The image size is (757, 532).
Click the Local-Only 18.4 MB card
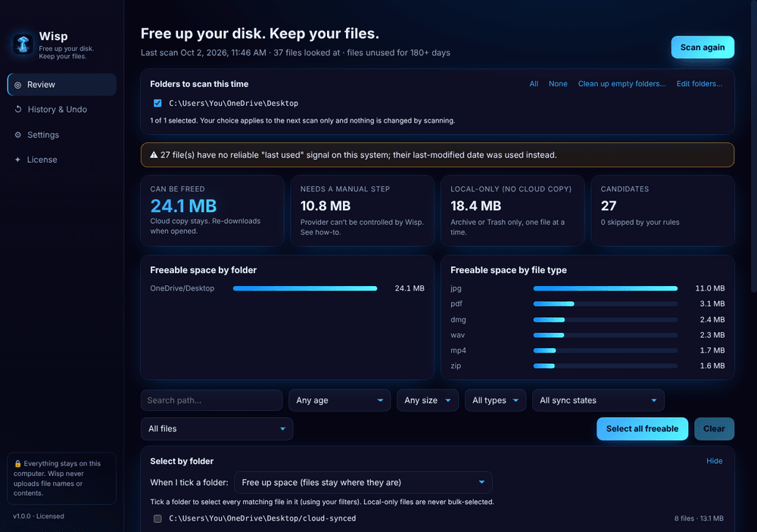point(512,210)
